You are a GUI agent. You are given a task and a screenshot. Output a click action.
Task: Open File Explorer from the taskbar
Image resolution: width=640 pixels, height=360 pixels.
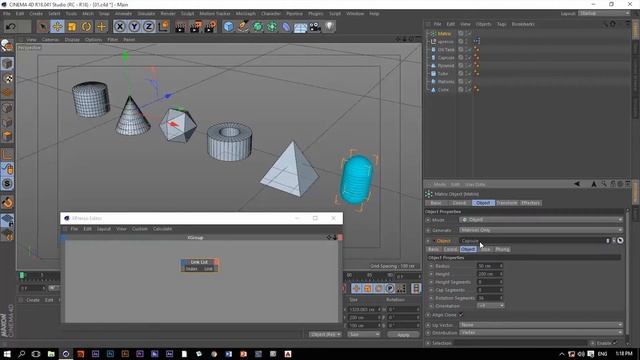pos(51,354)
